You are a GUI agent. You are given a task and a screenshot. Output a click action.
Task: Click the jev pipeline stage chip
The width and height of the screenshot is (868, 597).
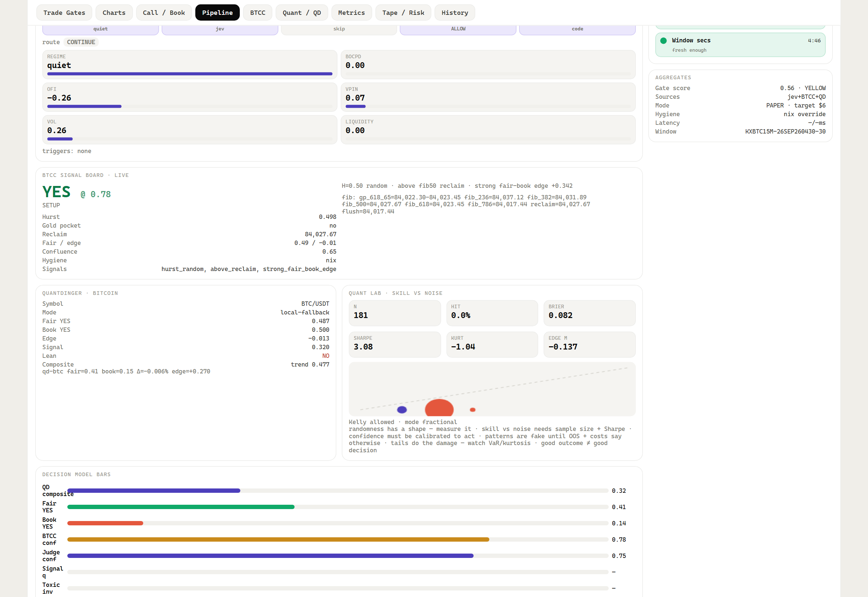(x=220, y=30)
